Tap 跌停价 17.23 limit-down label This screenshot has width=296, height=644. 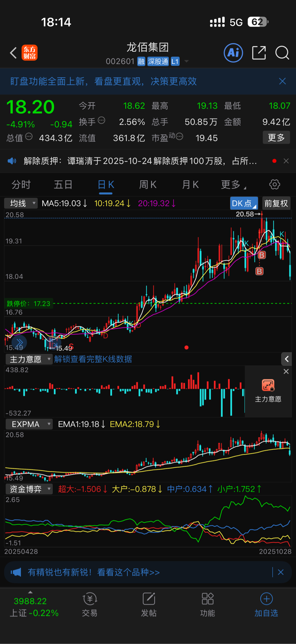coord(29,304)
